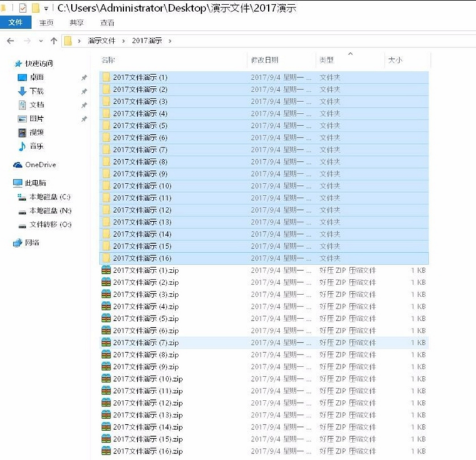
Task: Select file name 2017文件演示 (14).zip
Action: (x=148, y=427)
